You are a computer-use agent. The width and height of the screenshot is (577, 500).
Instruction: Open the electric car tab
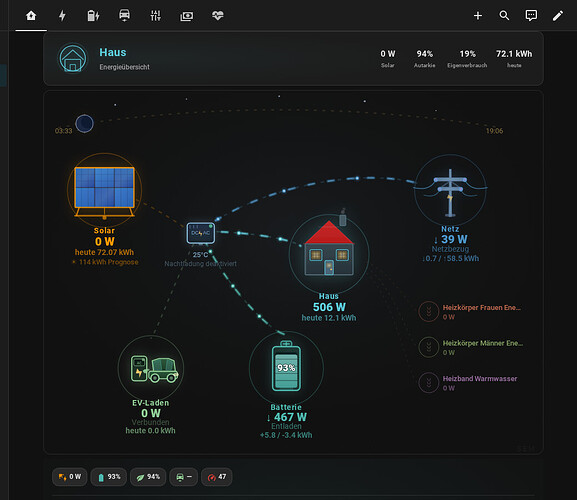124,15
